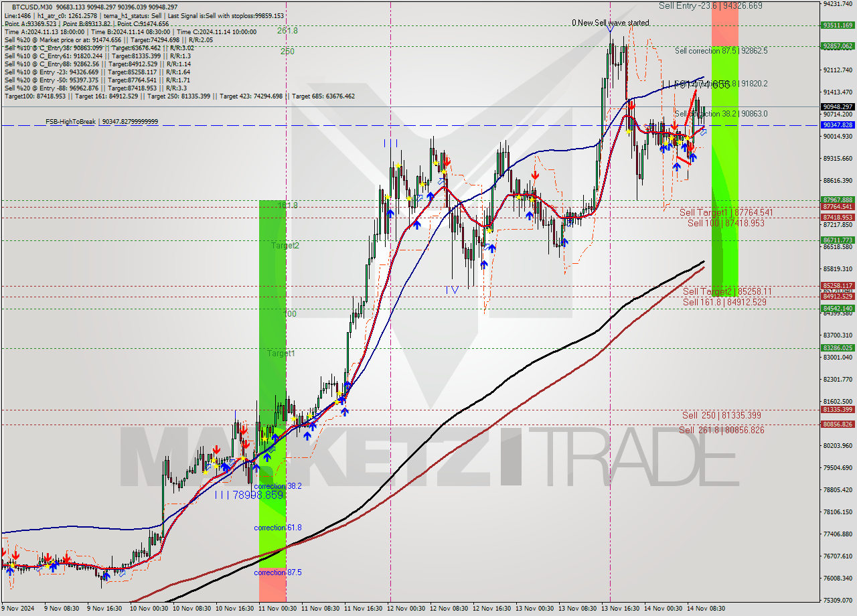857x616 pixels.
Task: Select the blue 'correction 38.2' label
Action: (x=278, y=486)
